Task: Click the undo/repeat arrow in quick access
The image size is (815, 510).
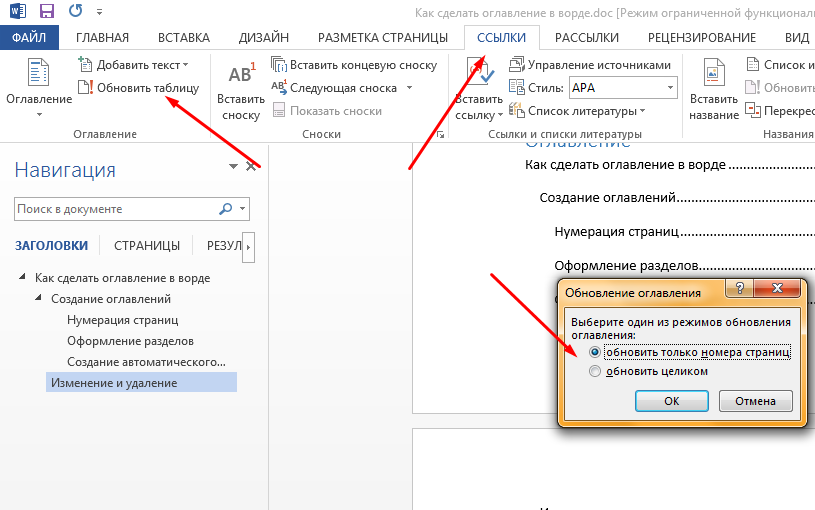Action: [x=75, y=11]
